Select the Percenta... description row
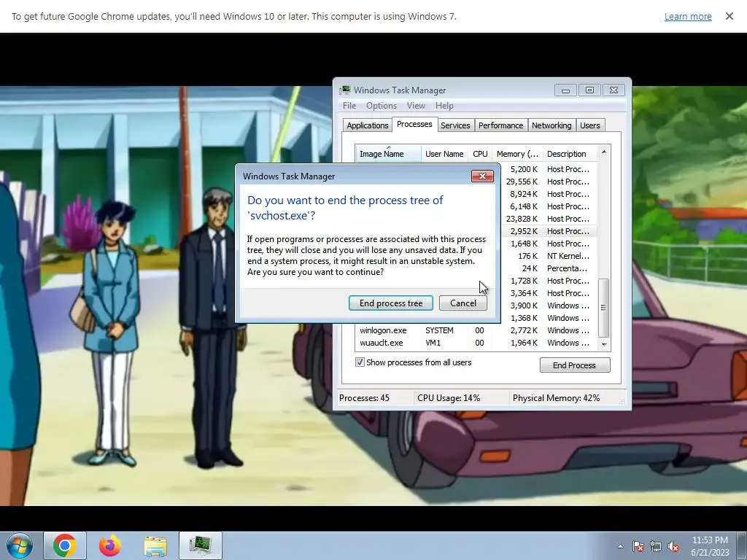This screenshot has width=747, height=560. pyautogui.click(x=548, y=268)
